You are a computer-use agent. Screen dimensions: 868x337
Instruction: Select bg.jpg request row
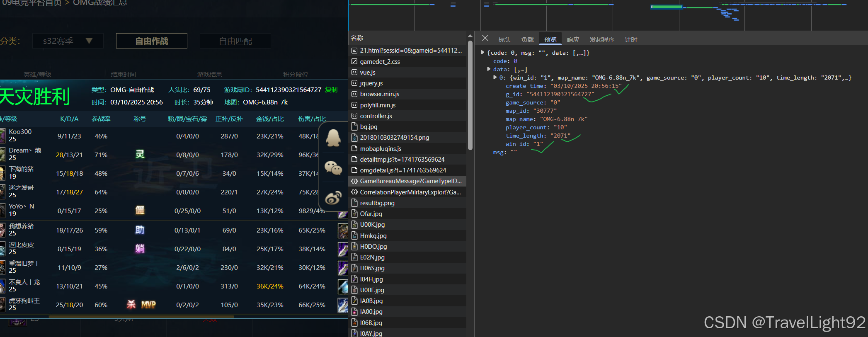(x=408, y=126)
